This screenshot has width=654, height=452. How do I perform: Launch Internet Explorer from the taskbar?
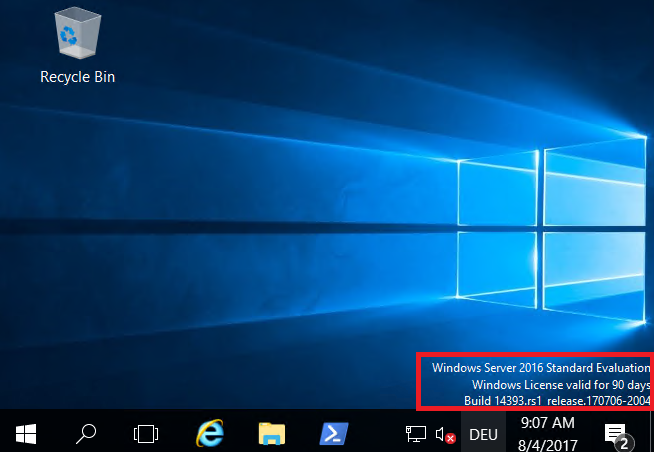(210, 434)
